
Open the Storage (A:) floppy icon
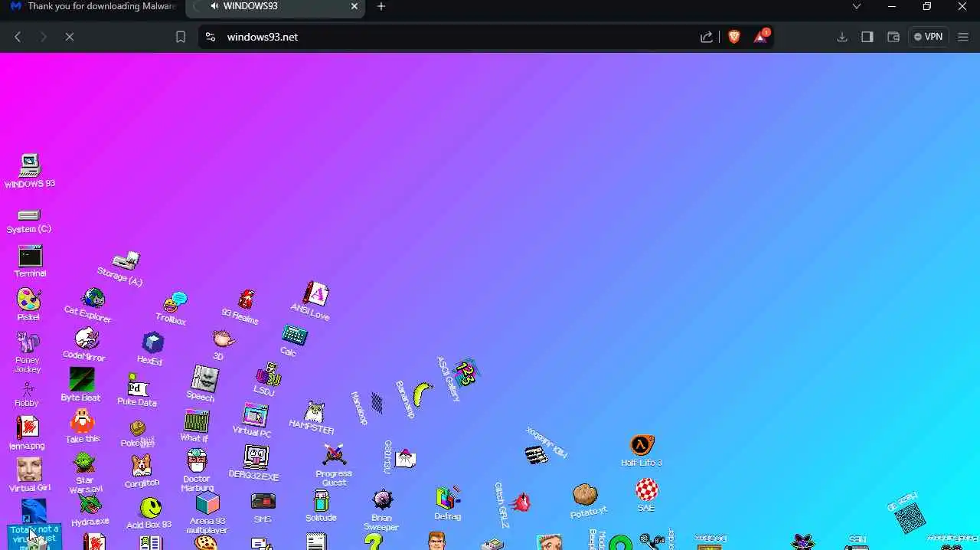(x=126, y=260)
